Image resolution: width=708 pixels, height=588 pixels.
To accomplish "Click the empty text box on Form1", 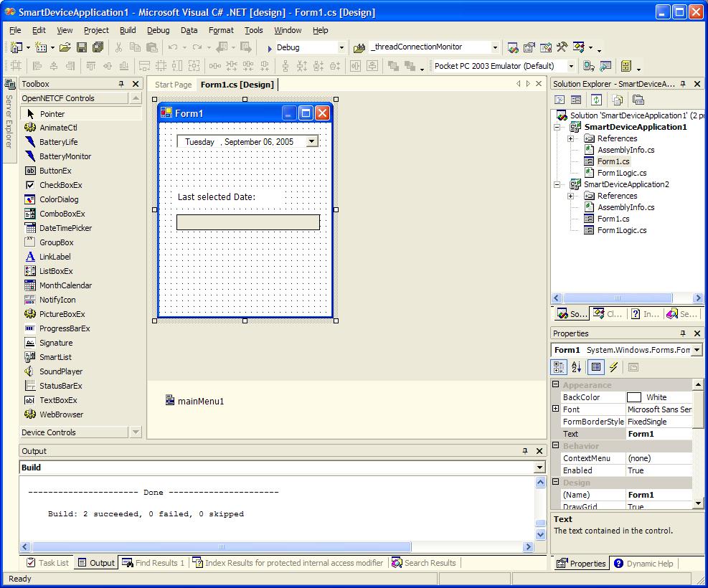I will (248, 222).
